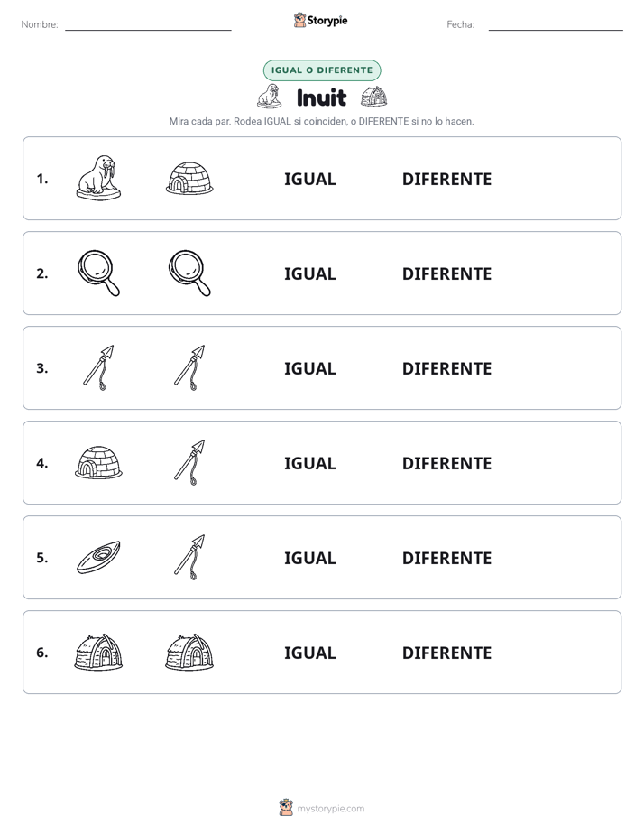Click the walrus icon beside the Inuit title
644x834 pixels.
269,97
